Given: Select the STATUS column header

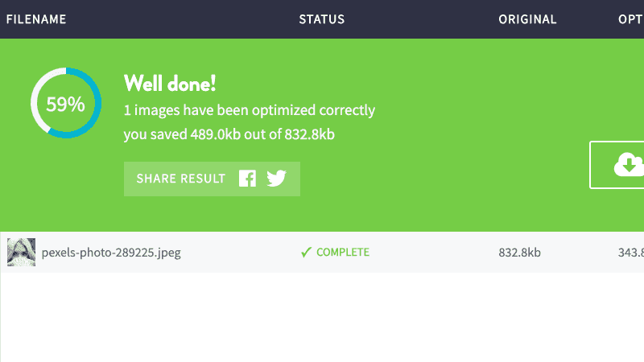Looking at the screenshot, I should pos(321,19).
